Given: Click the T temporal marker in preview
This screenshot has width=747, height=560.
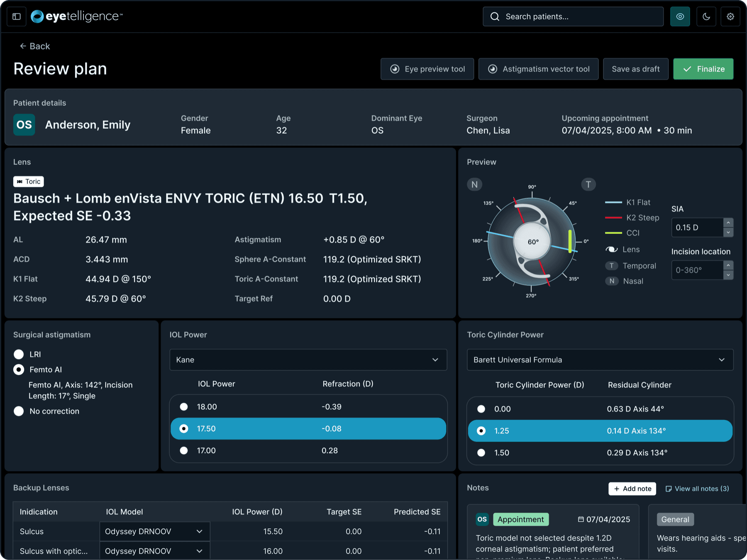Looking at the screenshot, I should (x=588, y=184).
